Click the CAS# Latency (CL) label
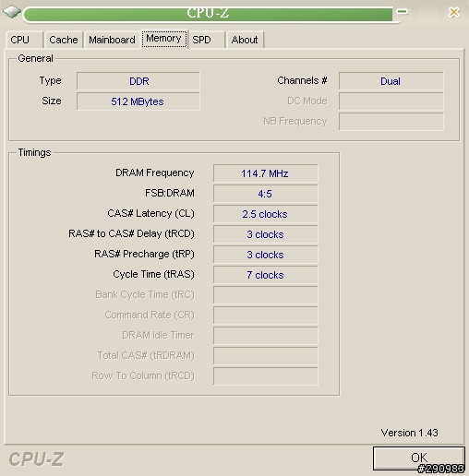This screenshot has width=469, height=476. pyautogui.click(x=150, y=213)
